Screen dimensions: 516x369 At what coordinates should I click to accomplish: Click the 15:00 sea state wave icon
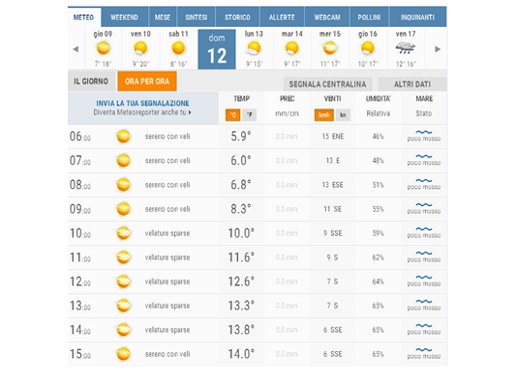424,350
